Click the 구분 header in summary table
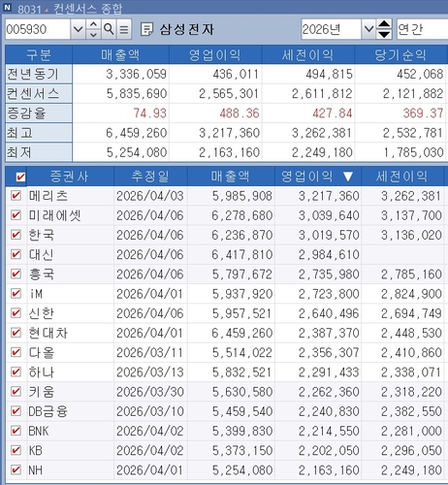The image size is (448, 485). click(x=39, y=55)
